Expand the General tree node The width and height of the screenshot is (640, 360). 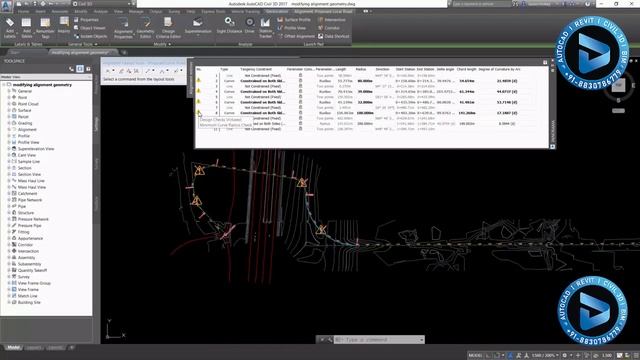tap(9, 91)
